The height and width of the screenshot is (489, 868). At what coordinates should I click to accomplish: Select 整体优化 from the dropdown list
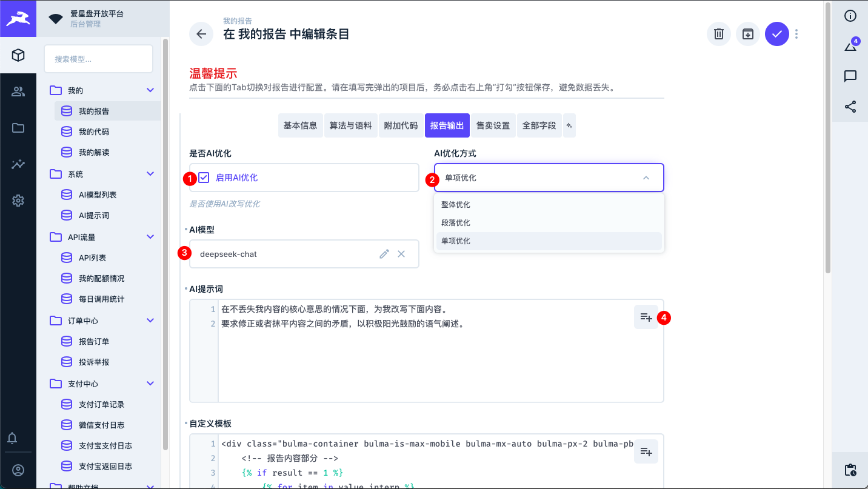pyautogui.click(x=456, y=205)
